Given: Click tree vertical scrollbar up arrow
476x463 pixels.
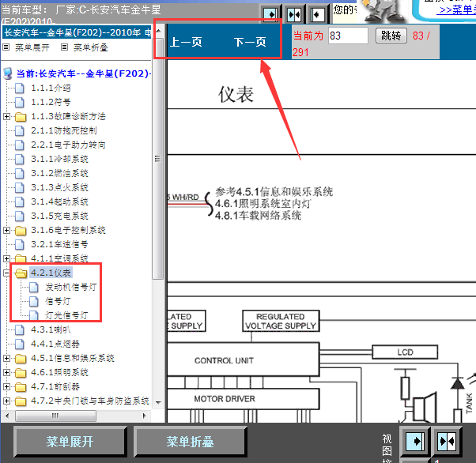Looking at the screenshot, I should tap(158, 30).
